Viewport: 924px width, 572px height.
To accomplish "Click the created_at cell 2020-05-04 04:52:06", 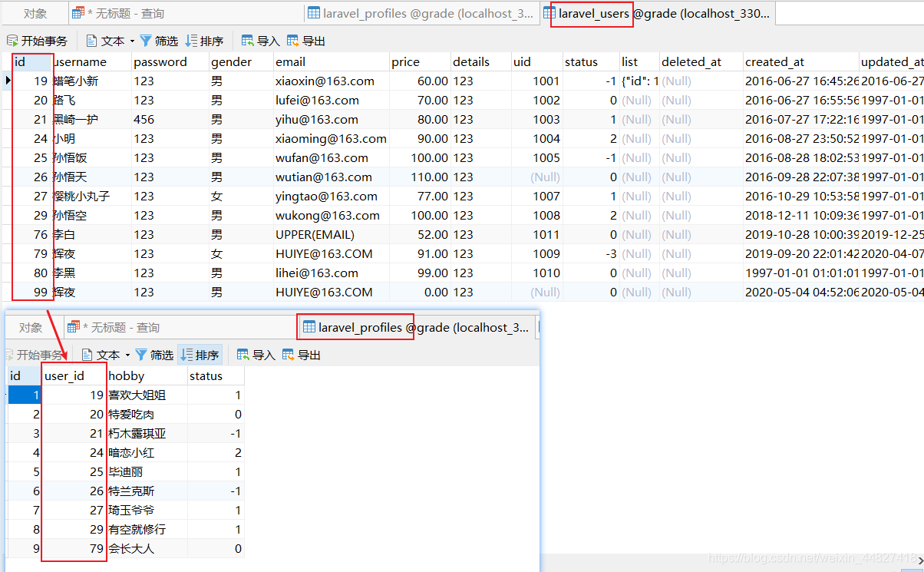I will pos(801,292).
